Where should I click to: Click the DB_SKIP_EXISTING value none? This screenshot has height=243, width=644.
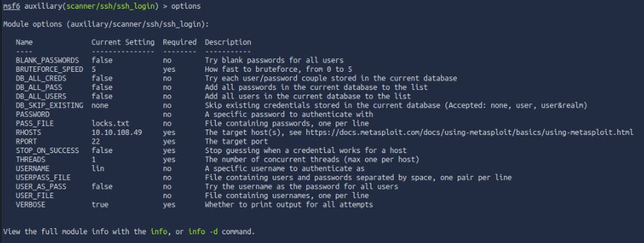100,105
